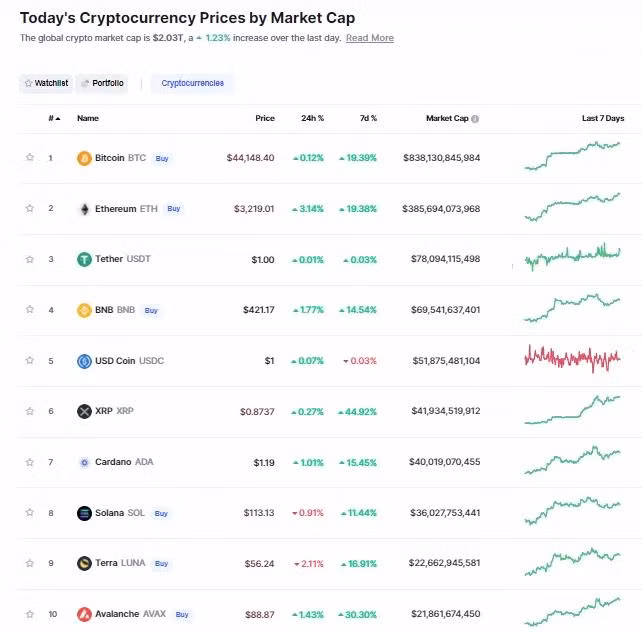642x632 pixels.
Task: Click the Solana logo icon
Action: click(84, 513)
